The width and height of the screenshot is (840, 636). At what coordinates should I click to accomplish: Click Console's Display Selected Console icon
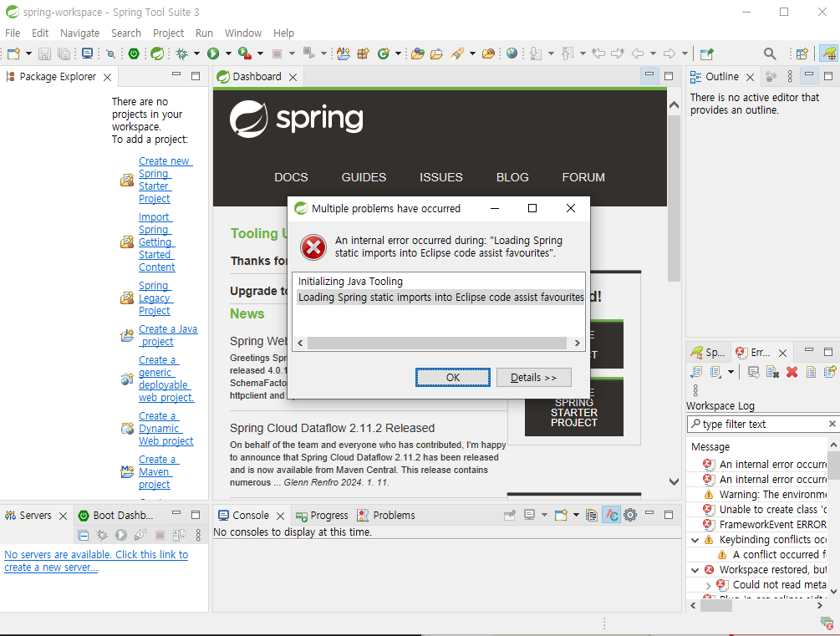[529, 515]
